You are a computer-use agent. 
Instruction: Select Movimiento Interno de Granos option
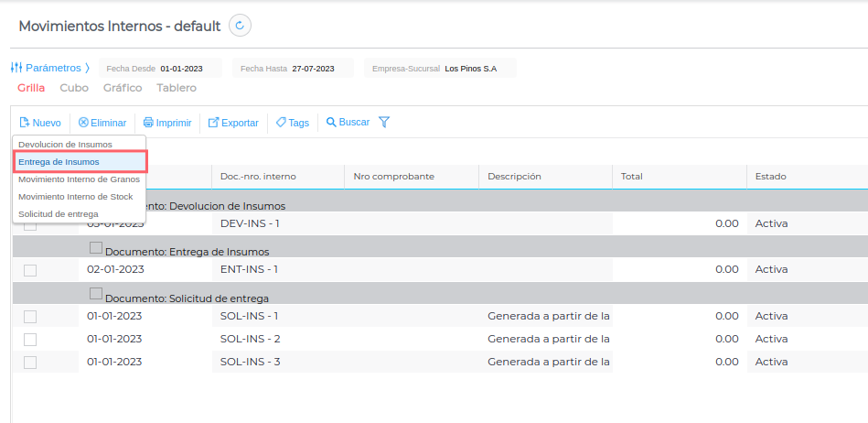coord(80,179)
